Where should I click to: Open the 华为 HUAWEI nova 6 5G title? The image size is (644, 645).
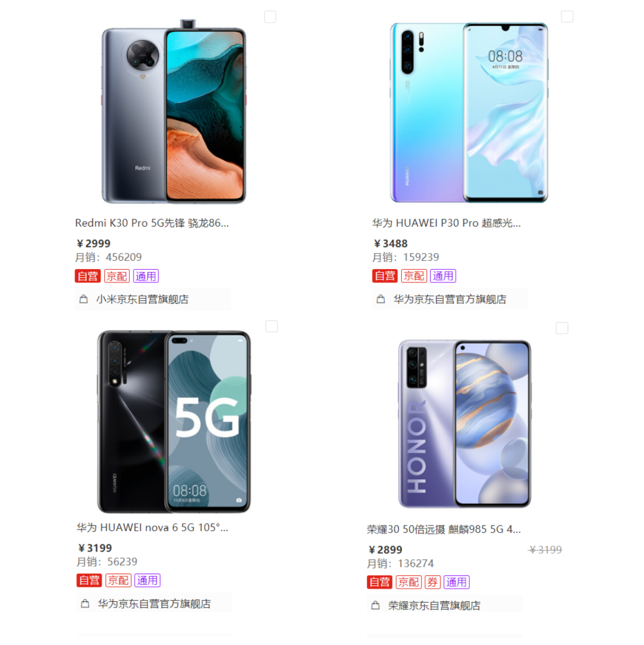pos(152,527)
